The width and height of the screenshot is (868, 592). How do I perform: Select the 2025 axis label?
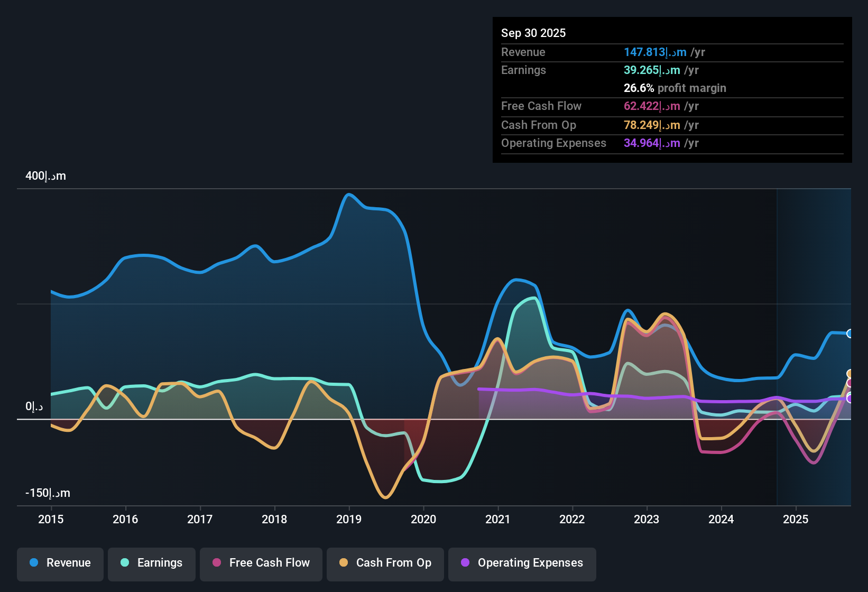pyautogui.click(x=797, y=520)
